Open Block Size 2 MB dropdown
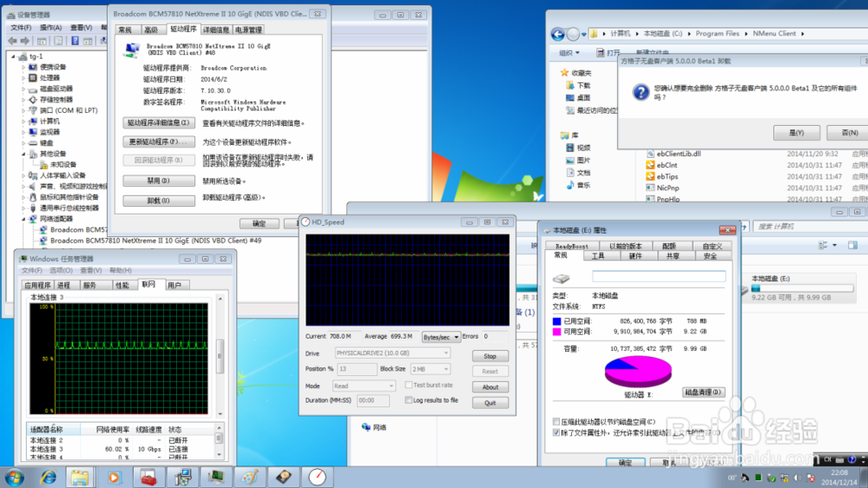 [x=431, y=369]
